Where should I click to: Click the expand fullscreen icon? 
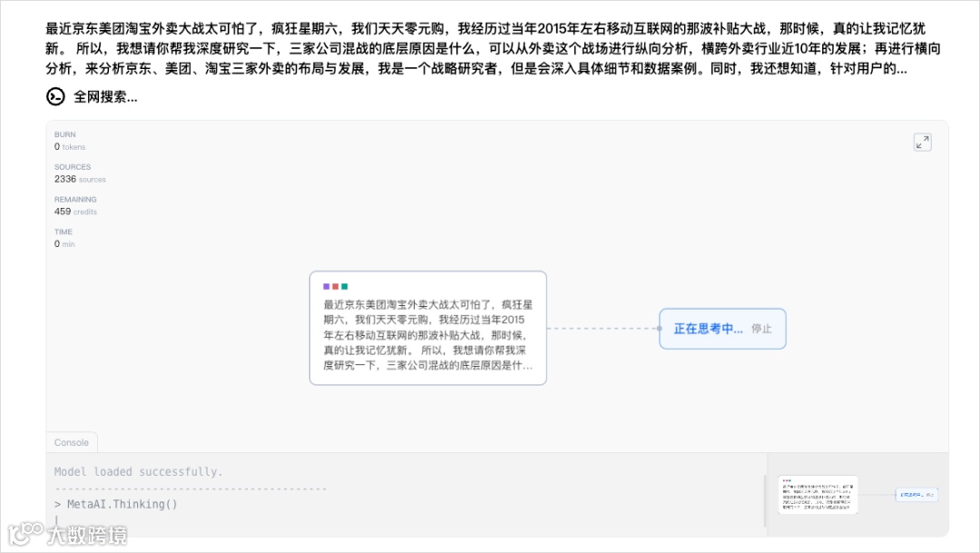pos(922,142)
